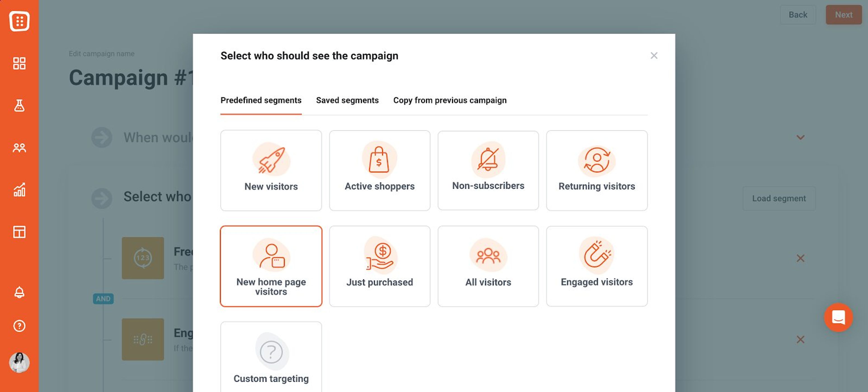868x392 pixels.
Task: Open the audience icon in the sidebar
Action: [x=19, y=148]
